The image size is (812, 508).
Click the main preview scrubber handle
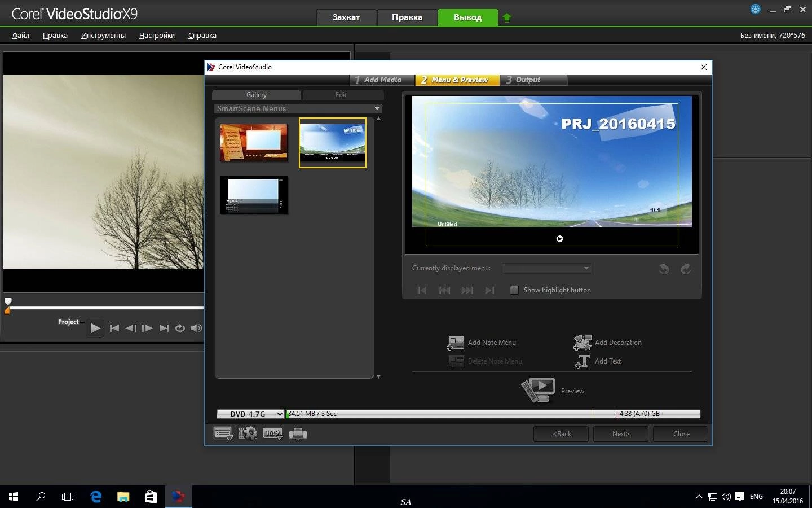(8, 301)
